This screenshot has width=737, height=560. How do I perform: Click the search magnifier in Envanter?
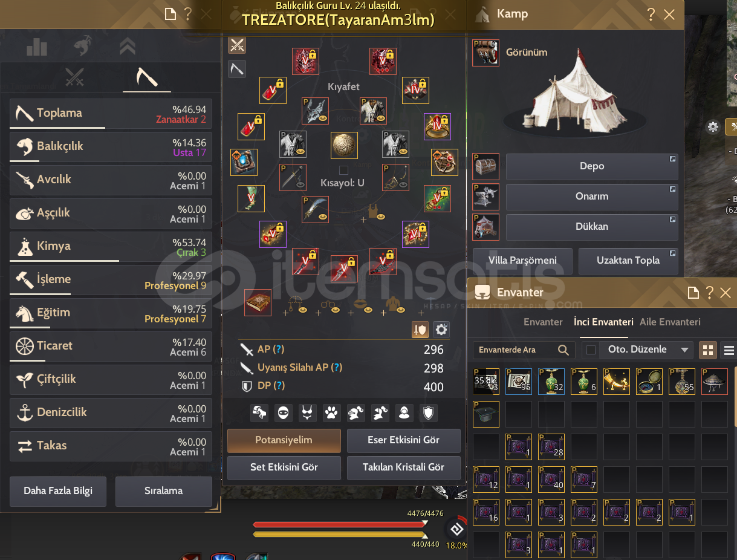(563, 350)
